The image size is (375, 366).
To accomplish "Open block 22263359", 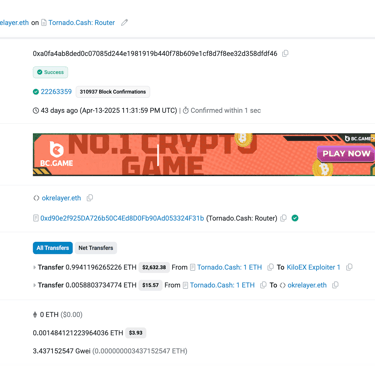I will click(56, 92).
